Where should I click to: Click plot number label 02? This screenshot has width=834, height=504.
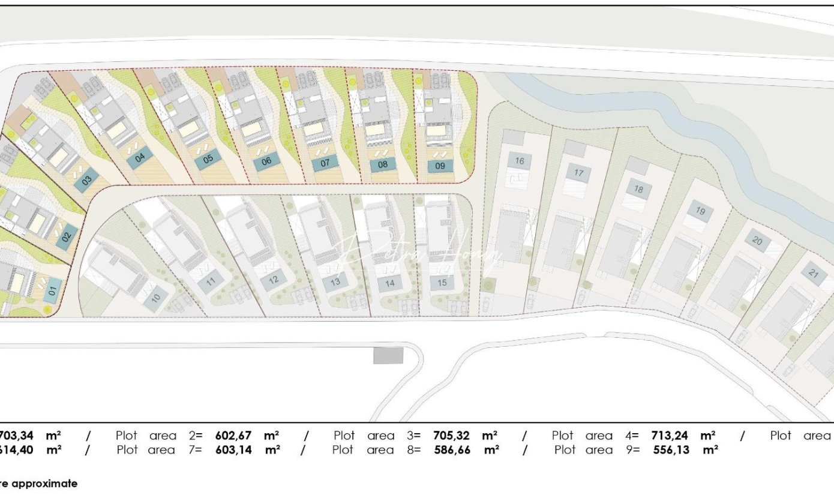(x=66, y=236)
